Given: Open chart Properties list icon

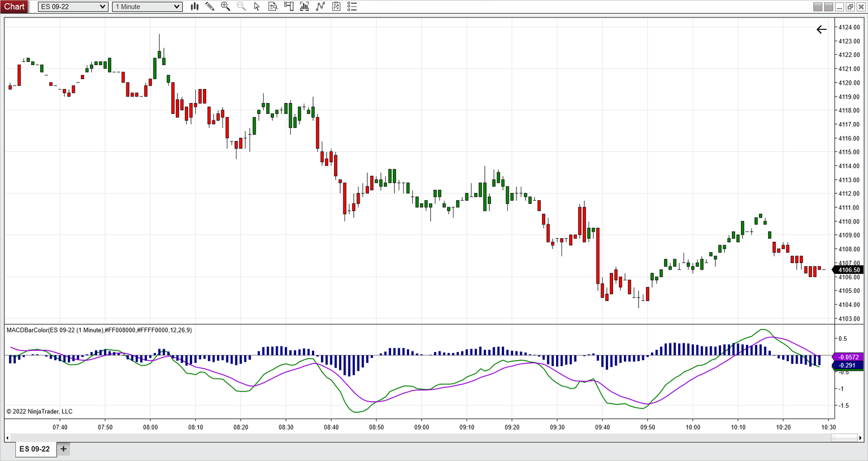Looking at the screenshot, I should pos(352,7).
